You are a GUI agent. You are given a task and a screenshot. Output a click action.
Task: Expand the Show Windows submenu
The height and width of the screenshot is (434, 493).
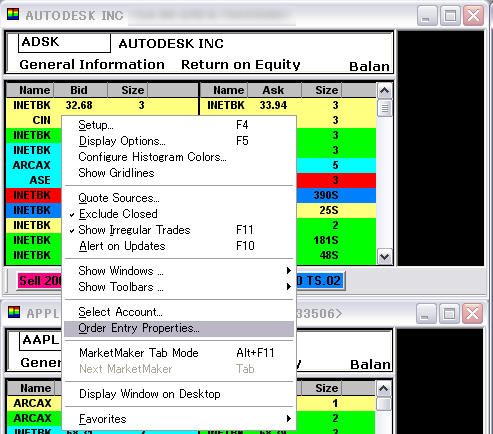pos(179,271)
